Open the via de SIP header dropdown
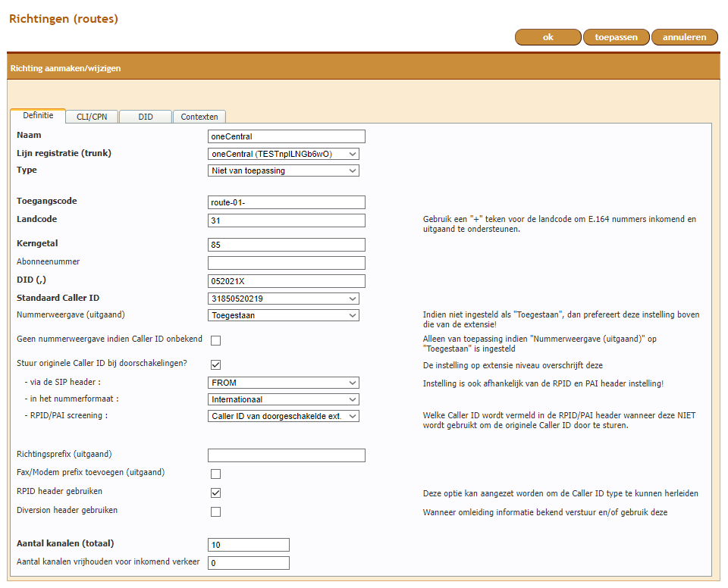Screen dimensions: 728x588 283,383
